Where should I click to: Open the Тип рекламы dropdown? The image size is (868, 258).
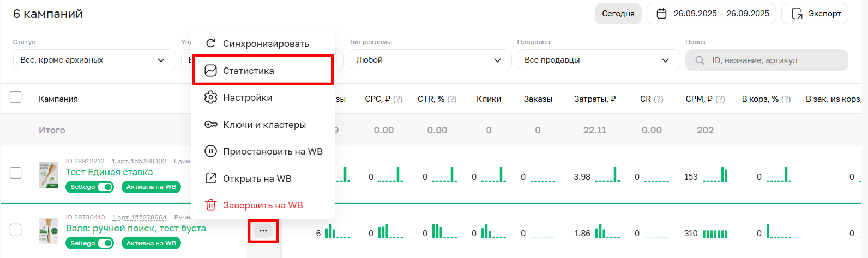(430, 60)
